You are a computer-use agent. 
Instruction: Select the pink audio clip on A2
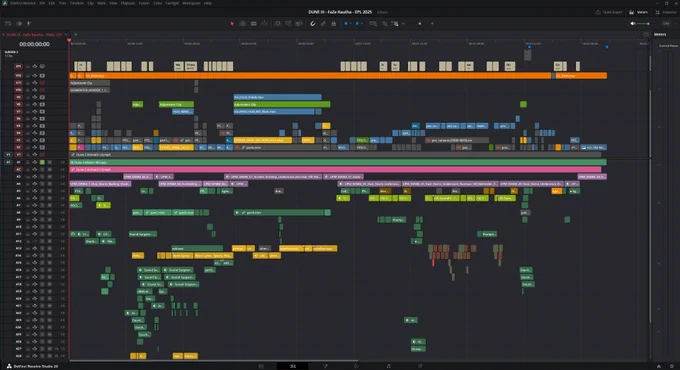click(x=335, y=169)
